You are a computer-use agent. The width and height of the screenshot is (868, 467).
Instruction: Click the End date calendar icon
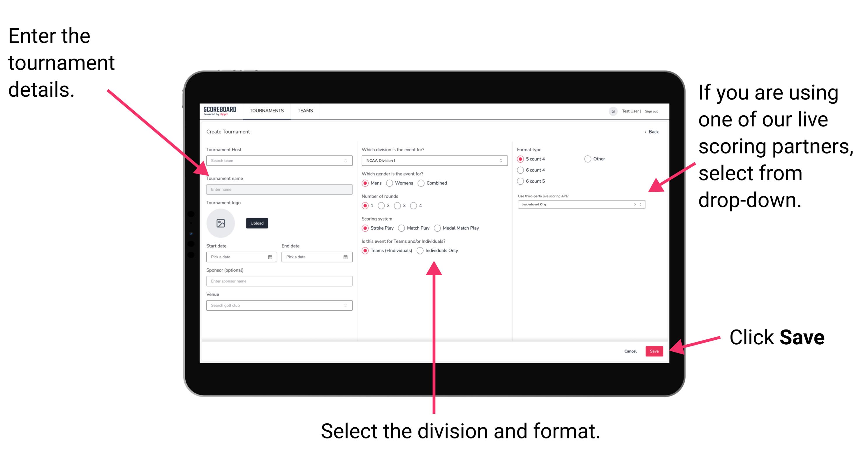(346, 256)
